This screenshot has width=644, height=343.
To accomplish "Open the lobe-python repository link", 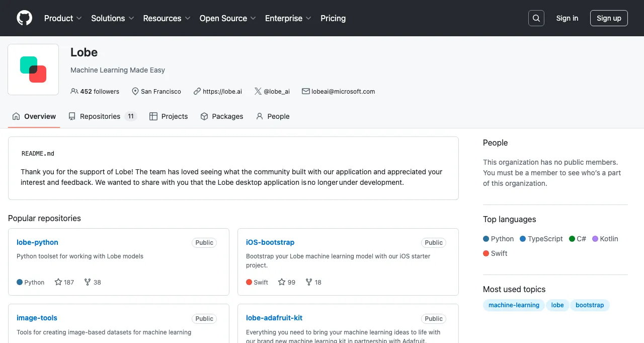I will pos(37,242).
